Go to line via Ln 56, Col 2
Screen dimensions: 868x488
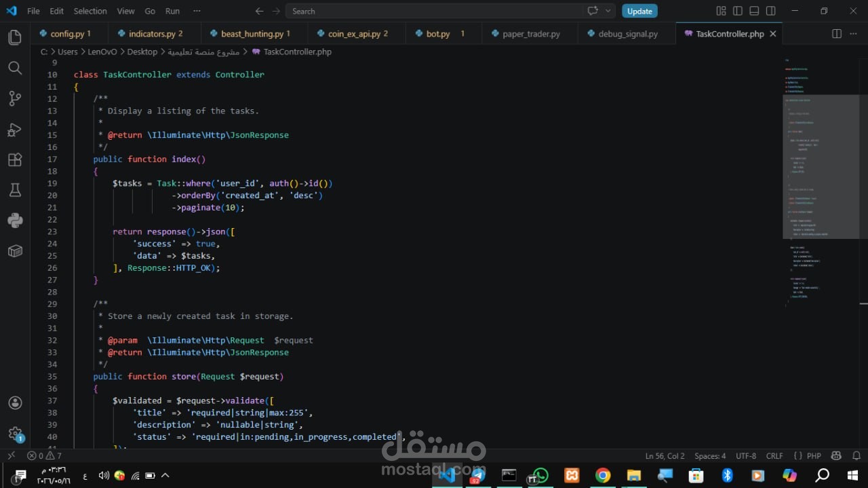click(665, 456)
